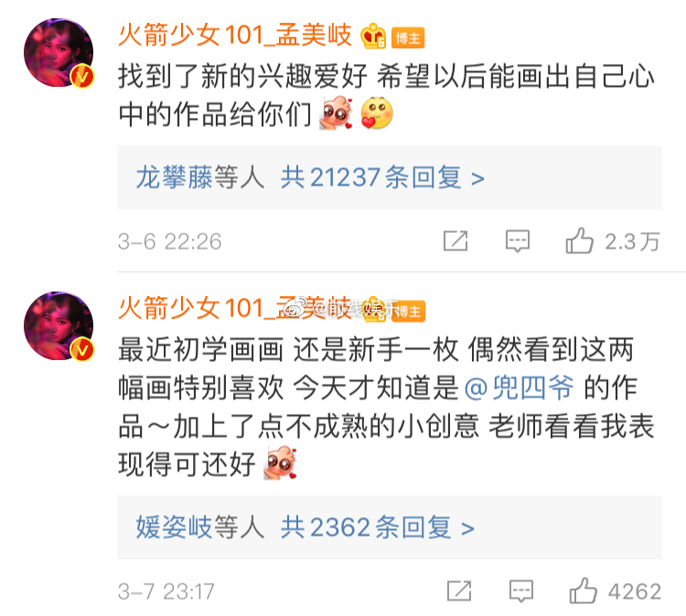This screenshot has width=686, height=616.
Task: Open the second comment's profile avatar
Action: pyautogui.click(x=59, y=325)
